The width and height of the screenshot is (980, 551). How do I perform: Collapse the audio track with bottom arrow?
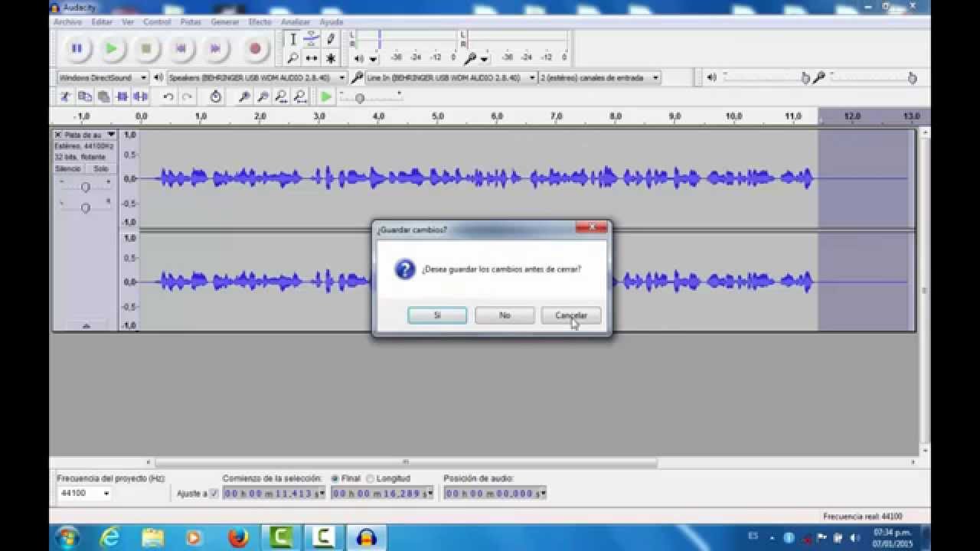click(85, 326)
